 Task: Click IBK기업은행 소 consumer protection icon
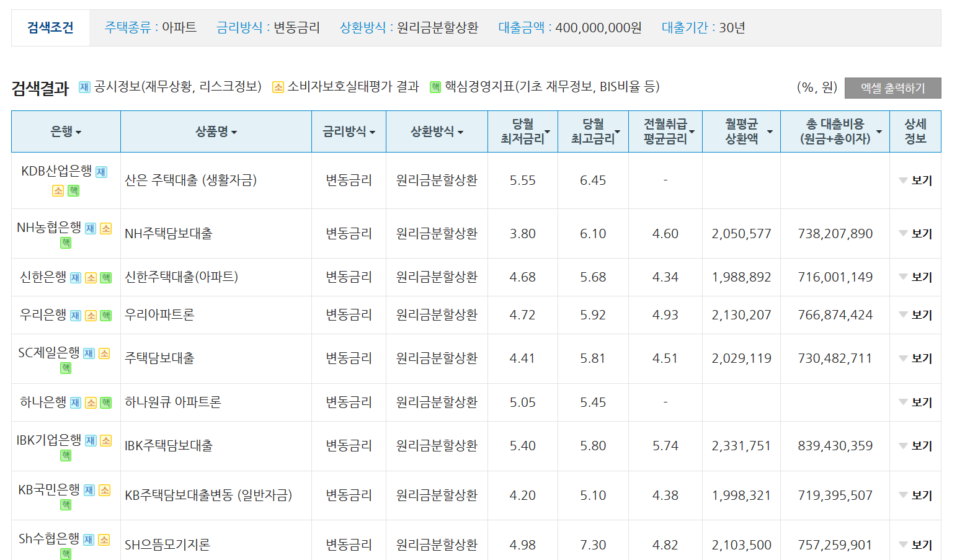106,440
